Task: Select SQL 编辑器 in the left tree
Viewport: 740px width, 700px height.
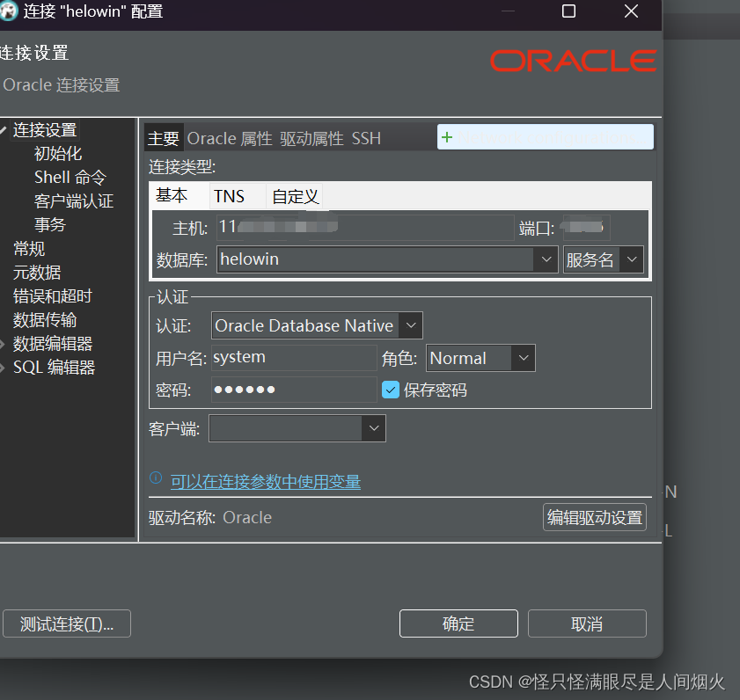Action: pos(54,368)
